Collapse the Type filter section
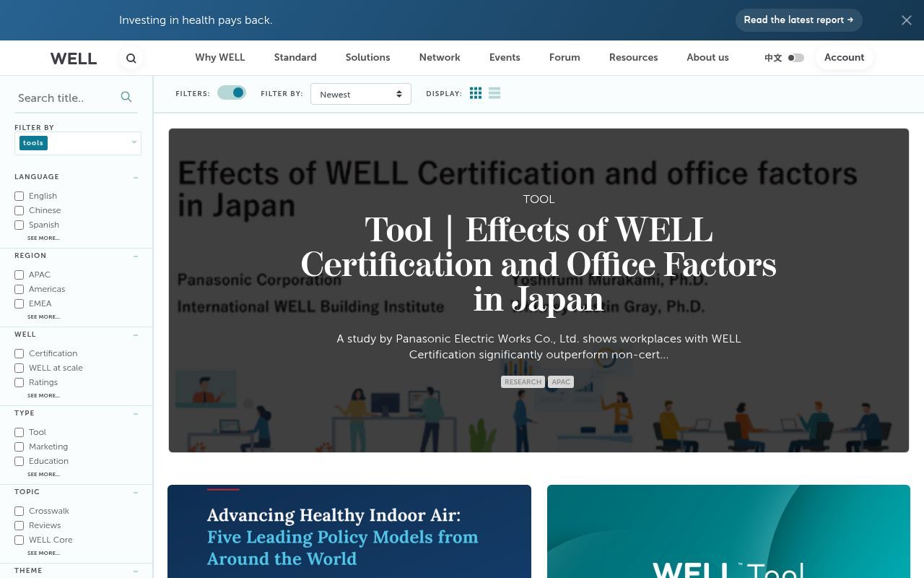 136,413
